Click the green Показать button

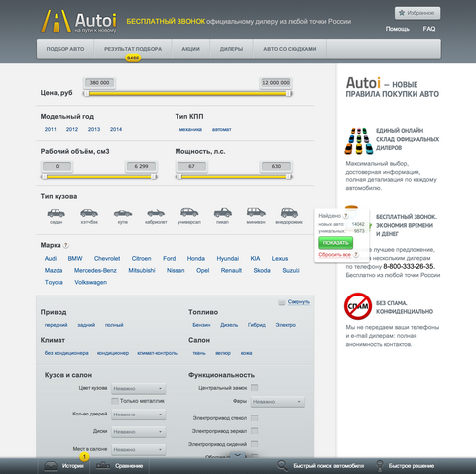pos(335,243)
